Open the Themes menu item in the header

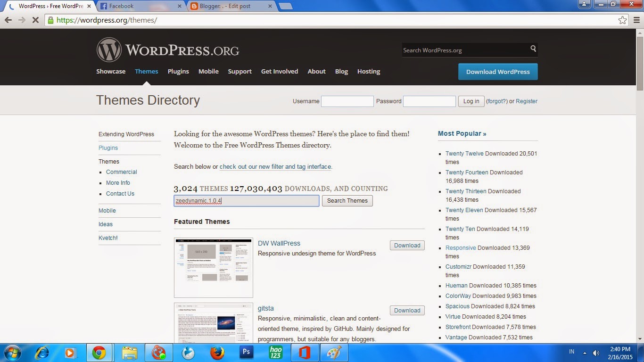147,72
